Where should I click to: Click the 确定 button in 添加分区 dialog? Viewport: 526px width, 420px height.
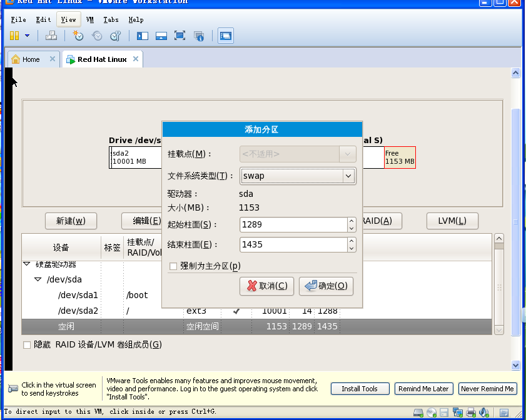coord(326,286)
